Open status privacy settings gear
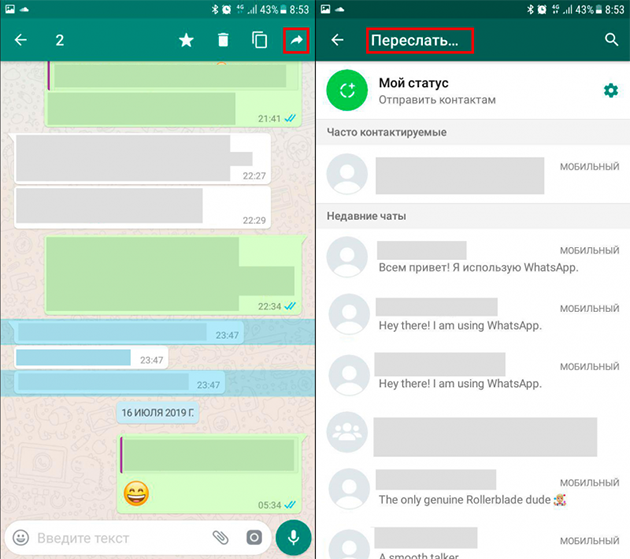The image size is (630, 559). pyautogui.click(x=611, y=90)
